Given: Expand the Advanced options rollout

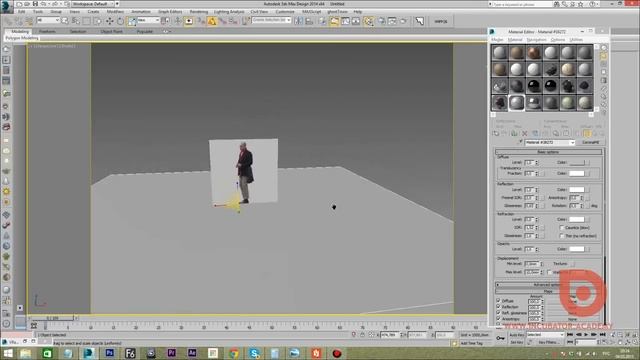Looking at the screenshot, I should (x=548, y=284).
